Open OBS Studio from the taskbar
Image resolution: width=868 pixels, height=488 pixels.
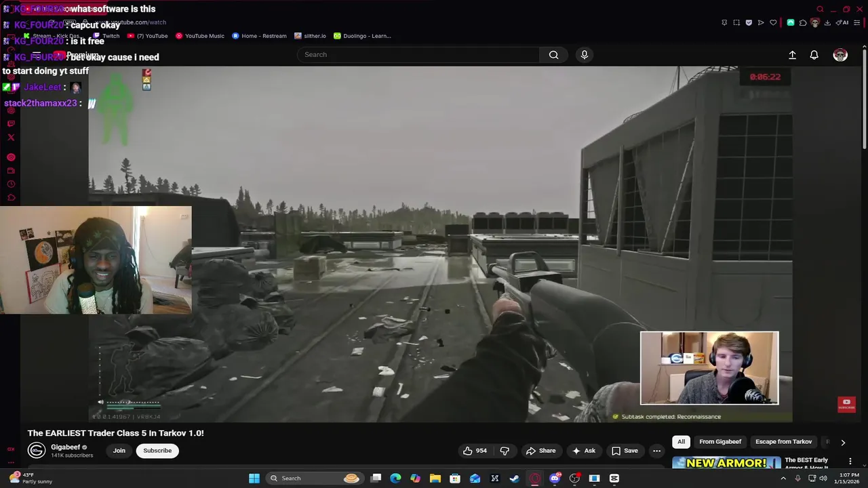point(574,479)
